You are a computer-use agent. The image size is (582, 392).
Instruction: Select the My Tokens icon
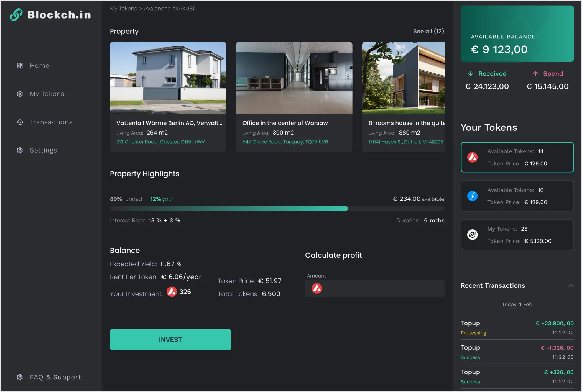tap(20, 94)
